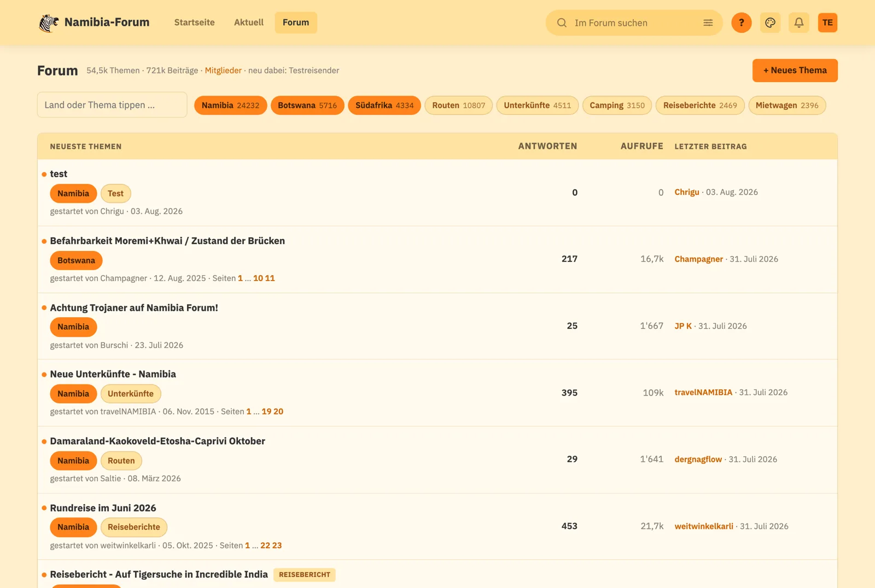Go to page 1 of Moremi topic

pos(240,278)
